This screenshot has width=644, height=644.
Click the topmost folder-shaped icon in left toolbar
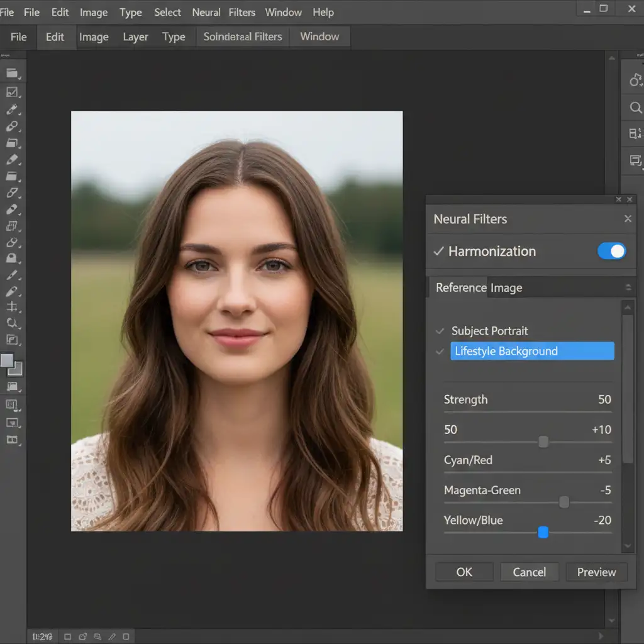(12, 74)
